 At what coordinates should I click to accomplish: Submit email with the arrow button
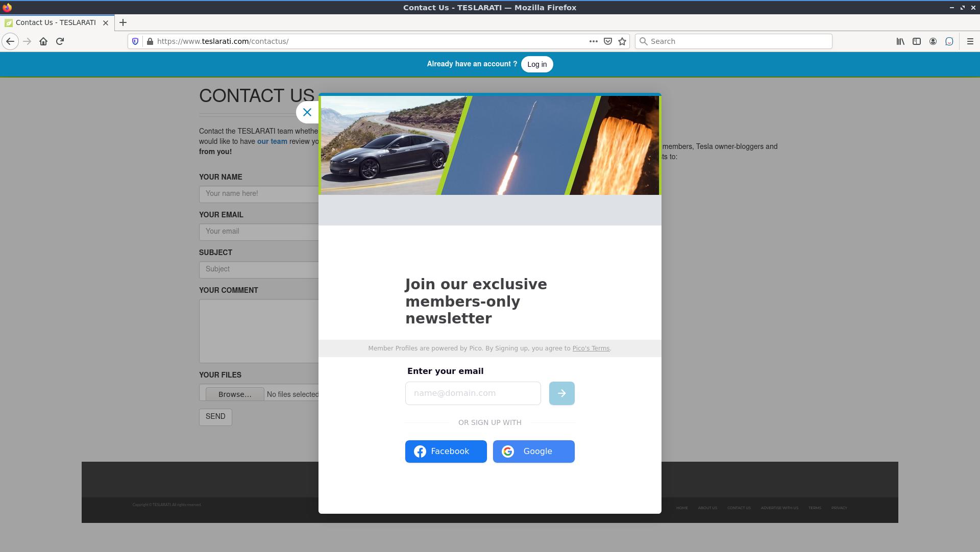click(561, 393)
